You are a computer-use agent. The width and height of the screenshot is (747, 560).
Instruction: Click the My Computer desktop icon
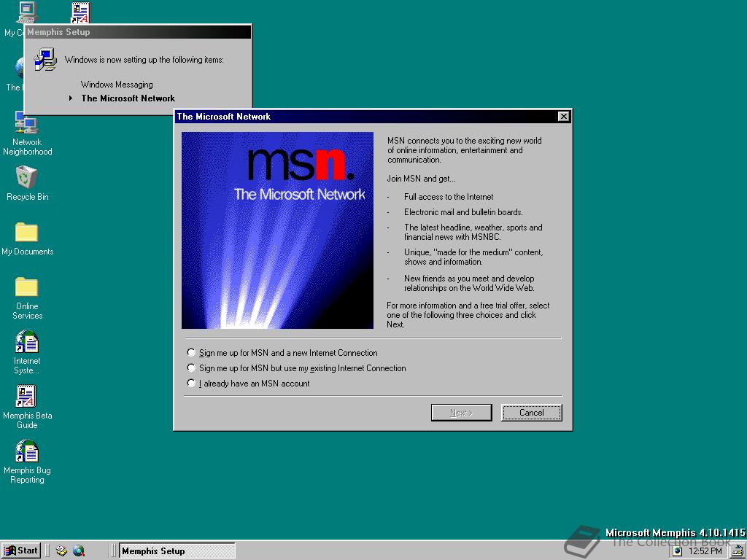click(x=27, y=12)
